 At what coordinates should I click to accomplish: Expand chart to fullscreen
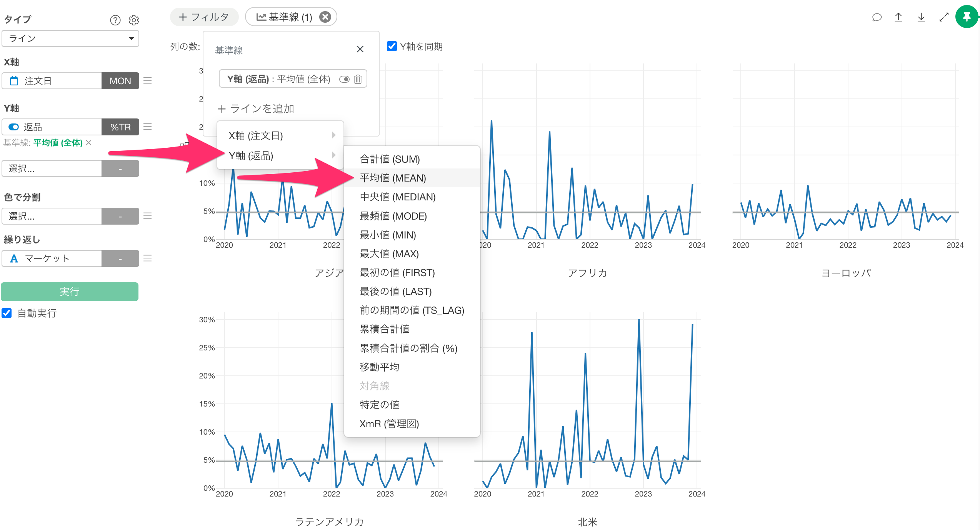[944, 17]
